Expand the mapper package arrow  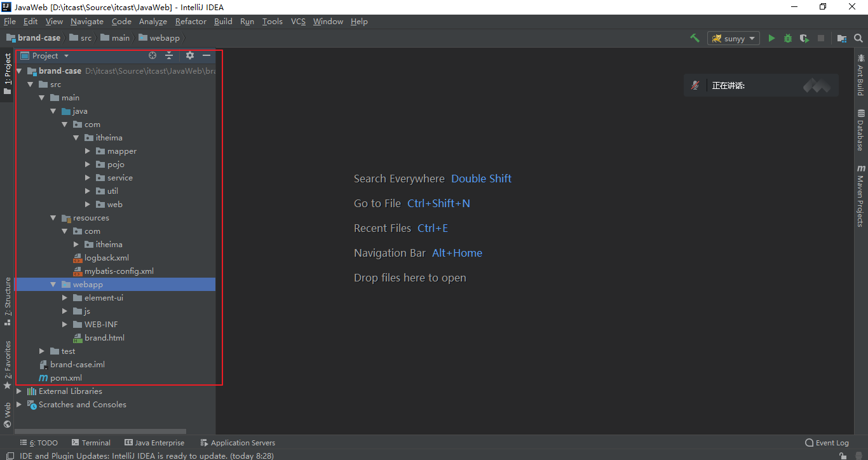[x=88, y=151]
